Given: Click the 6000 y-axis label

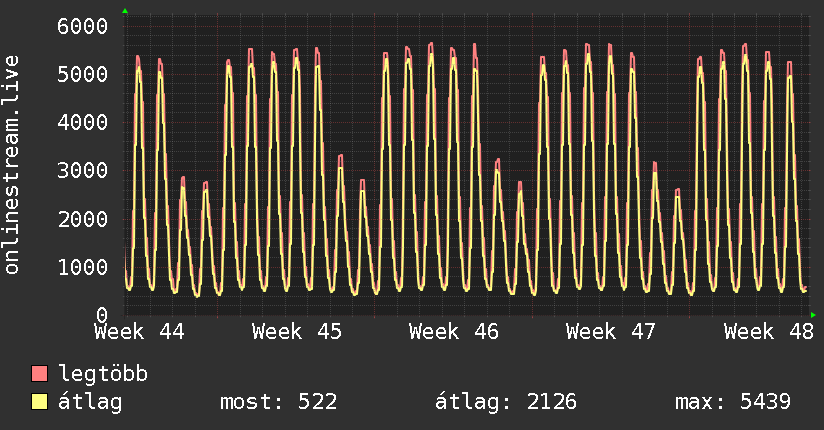Looking at the screenshot, I should click(83, 26).
